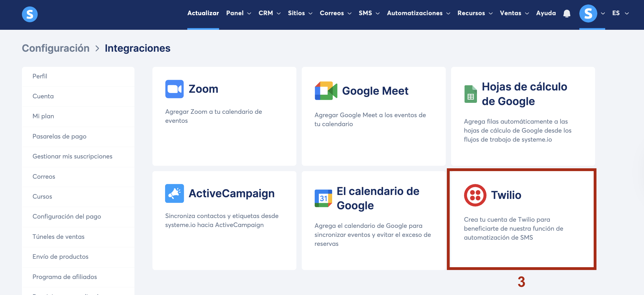This screenshot has width=644, height=295.
Task: Open the Panel menu
Action: pyautogui.click(x=235, y=13)
